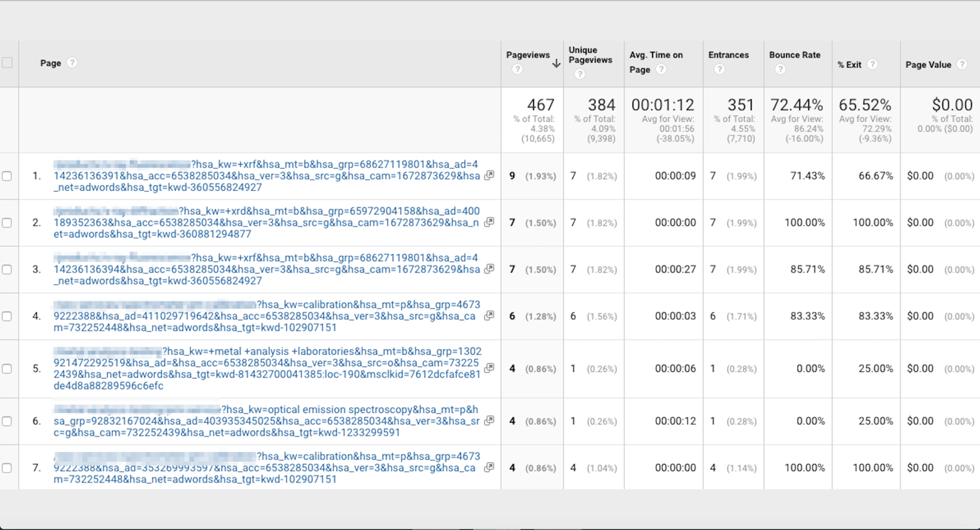Screen dimensions: 980x530
Task: Open help tooltip for Entrances
Action: click(x=719, y=69)
